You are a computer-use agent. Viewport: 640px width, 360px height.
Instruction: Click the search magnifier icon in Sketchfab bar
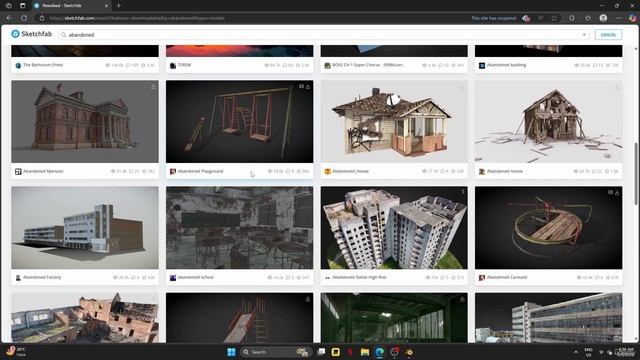point(63,35)
